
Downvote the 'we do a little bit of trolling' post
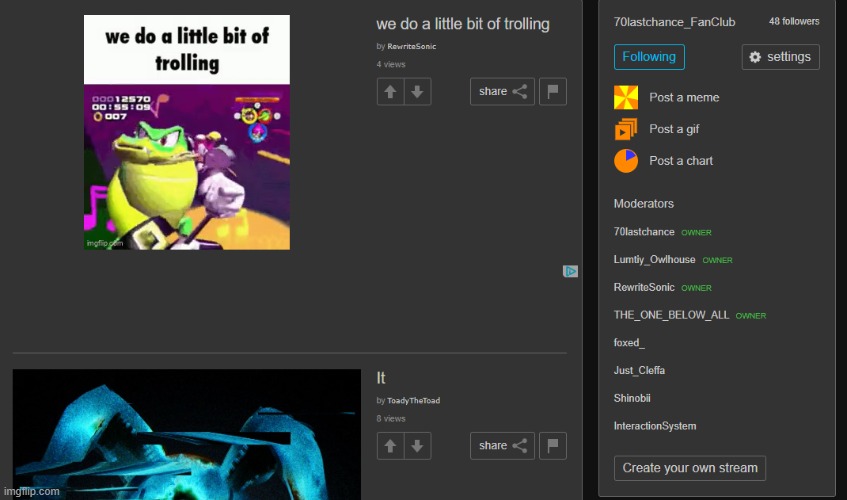click(417, 92)
